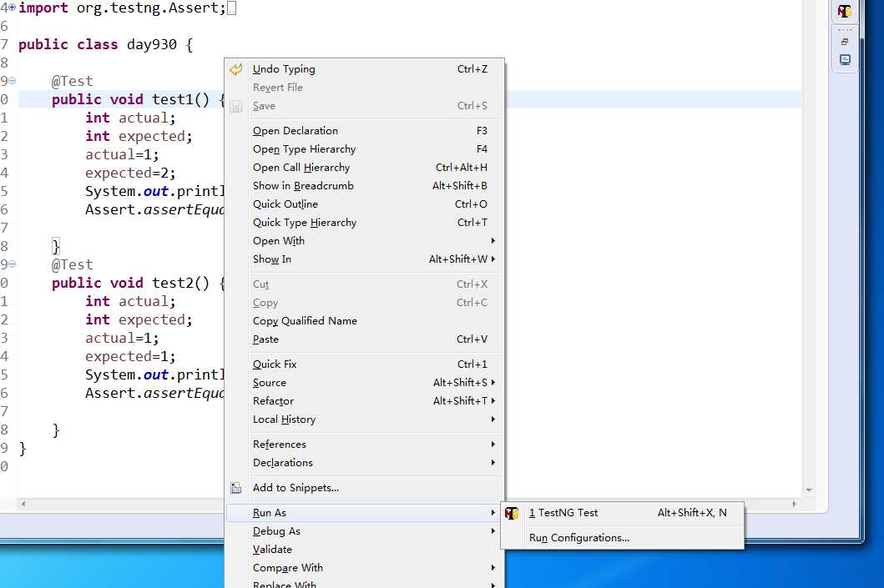
Task: Select the Run As menu entry
Action: 364,513
